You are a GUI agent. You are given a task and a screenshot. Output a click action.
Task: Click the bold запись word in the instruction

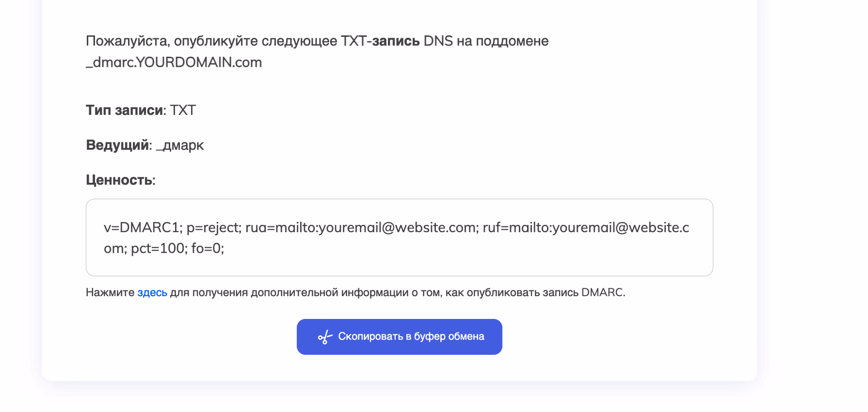(396, 41)
